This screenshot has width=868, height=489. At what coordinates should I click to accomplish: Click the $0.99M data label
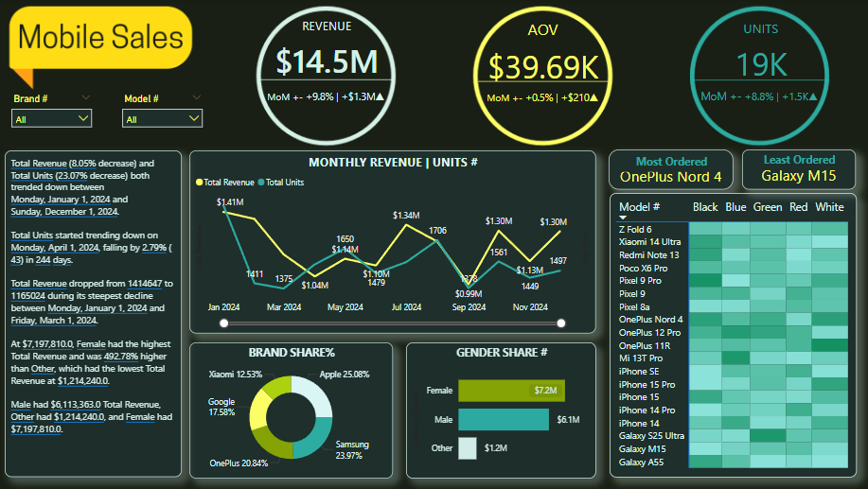pos(469,293)
